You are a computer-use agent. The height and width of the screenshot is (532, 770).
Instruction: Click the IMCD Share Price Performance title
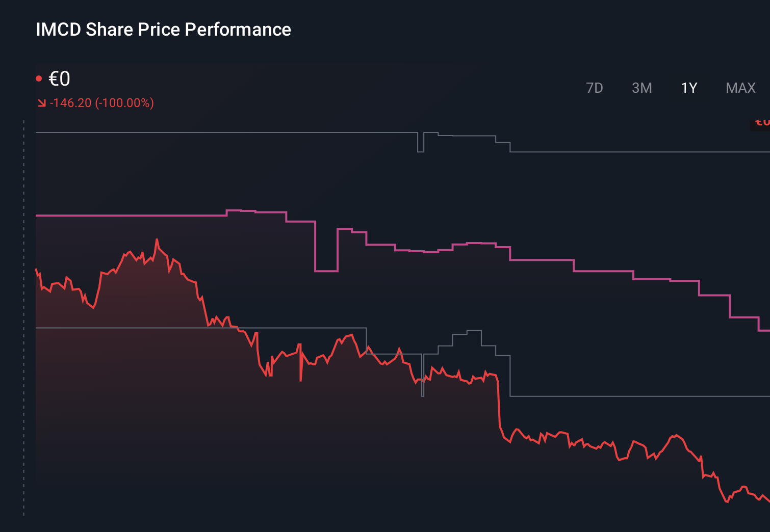coord(163,30)
